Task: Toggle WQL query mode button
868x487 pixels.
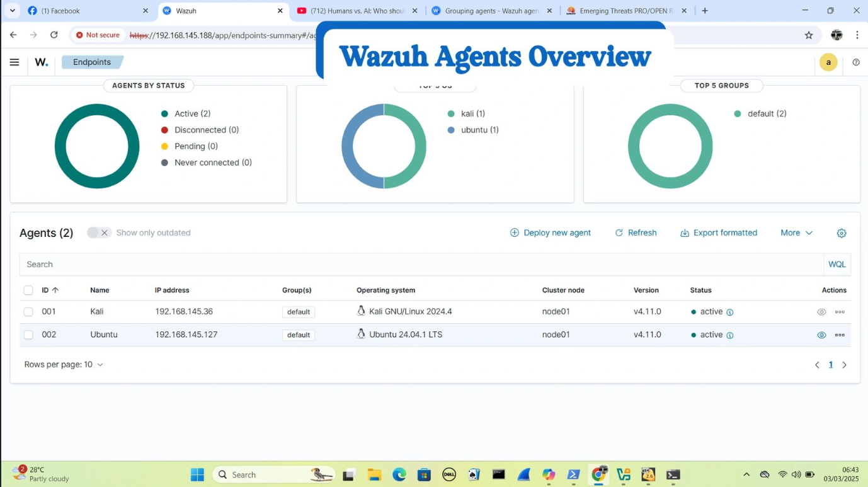Action: [837, 265]
